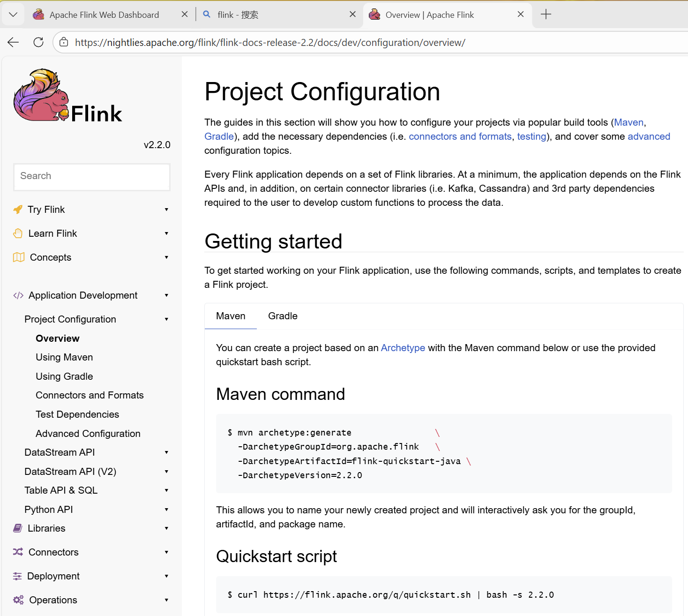Expand the DataStream API (V2) arrow

click(x=166, y=472)
